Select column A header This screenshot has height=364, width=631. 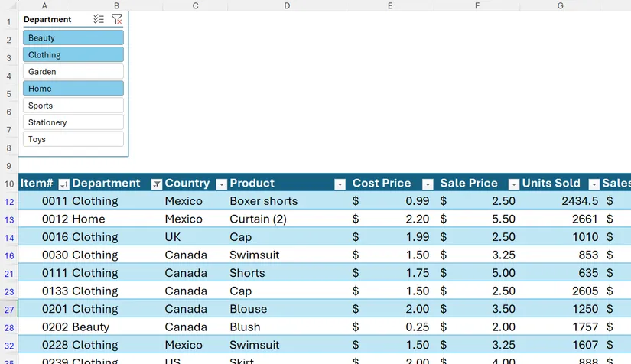[44, 5]
